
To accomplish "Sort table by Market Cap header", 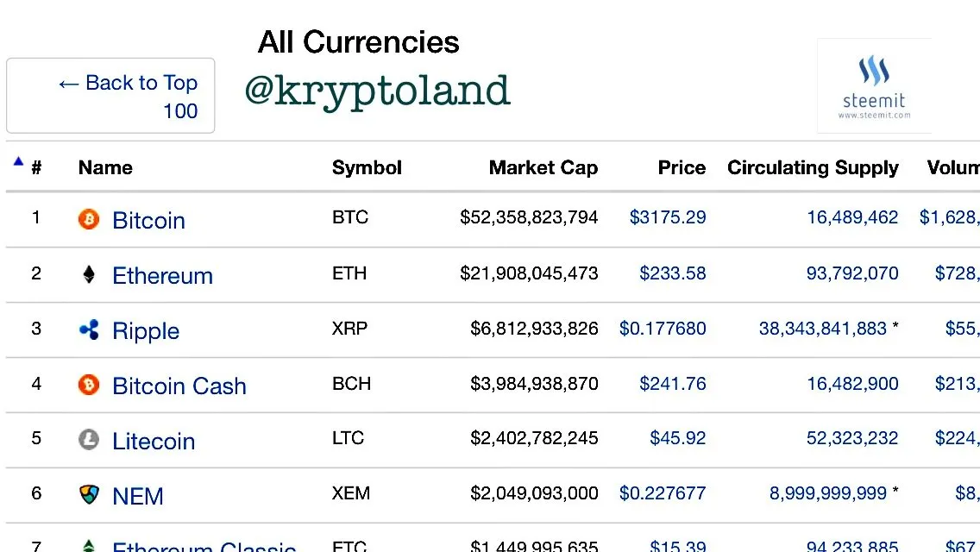I will pyautogui.click(x=543, y=167).
